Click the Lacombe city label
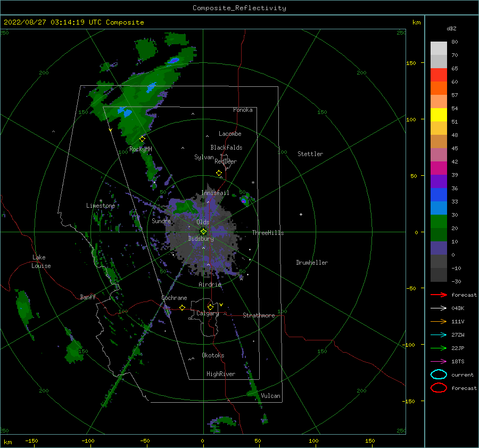 [x=230, y=134]
